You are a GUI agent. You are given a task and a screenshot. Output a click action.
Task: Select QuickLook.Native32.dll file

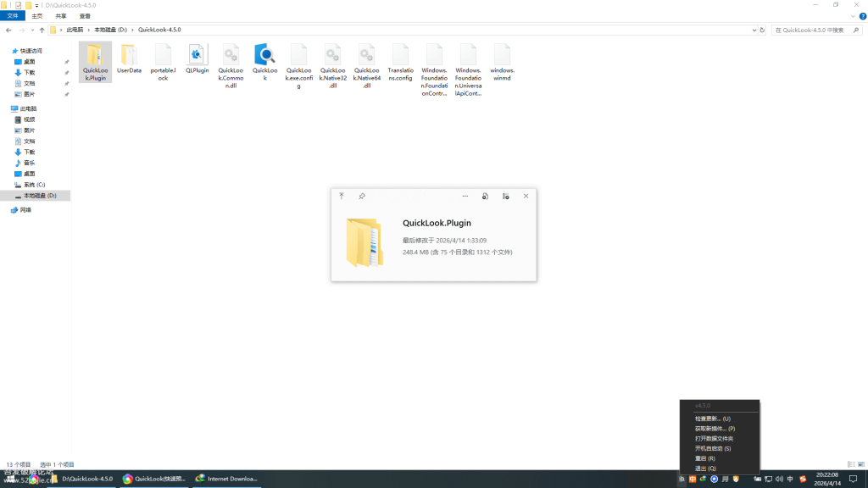[x=332, y=66]
